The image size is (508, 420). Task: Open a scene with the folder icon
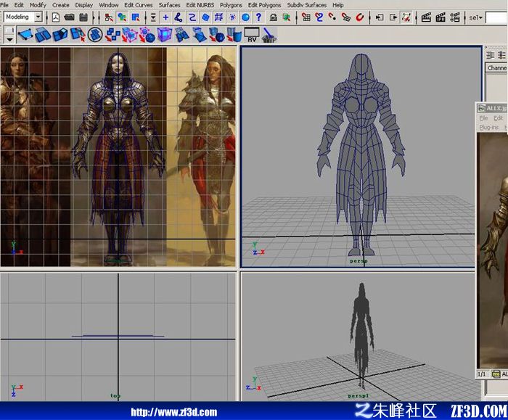coord(70,17)
